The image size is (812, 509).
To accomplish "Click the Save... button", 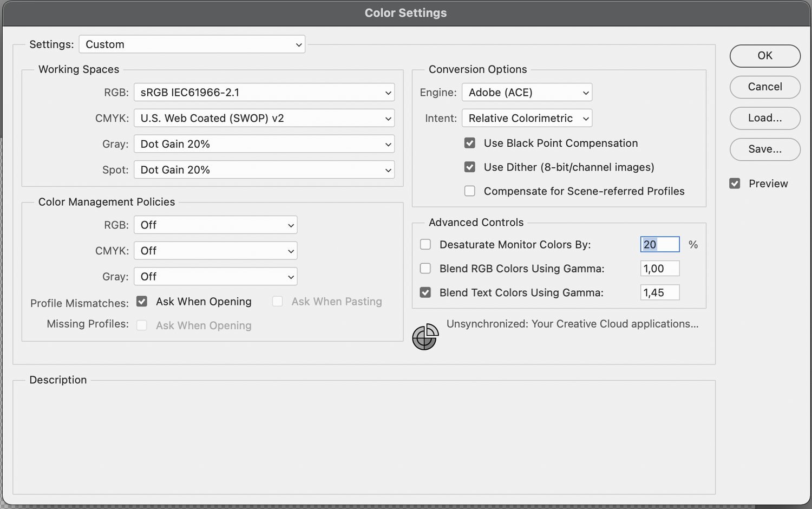I will [x=764, y=149].
